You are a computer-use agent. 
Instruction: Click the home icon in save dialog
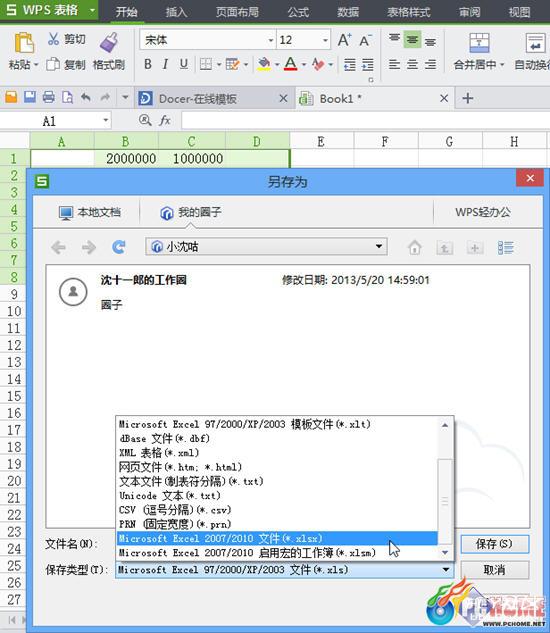[414, 247]
